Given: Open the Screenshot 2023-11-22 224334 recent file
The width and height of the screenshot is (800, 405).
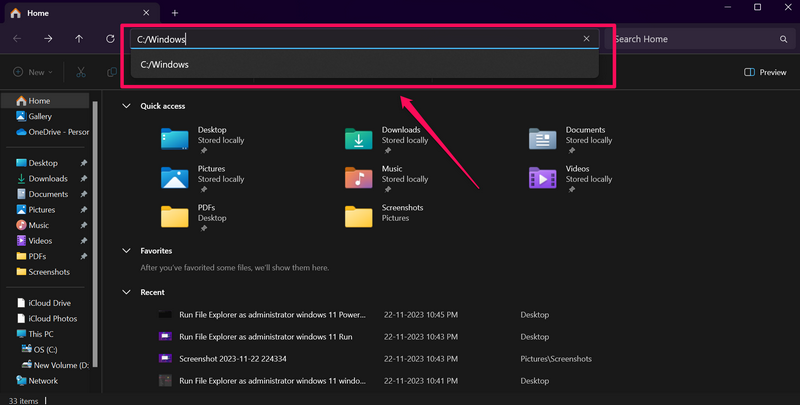Looking at the screenshot, I should click(232, 358).
